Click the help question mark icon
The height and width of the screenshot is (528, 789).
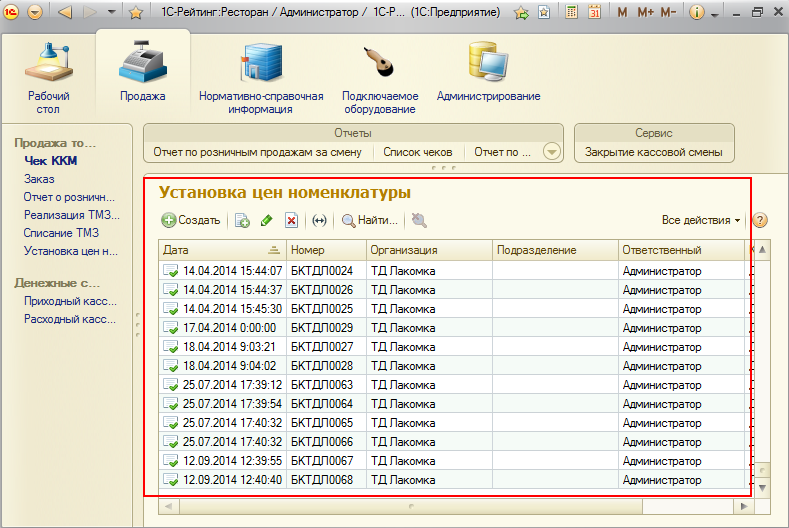pos(759,220)
